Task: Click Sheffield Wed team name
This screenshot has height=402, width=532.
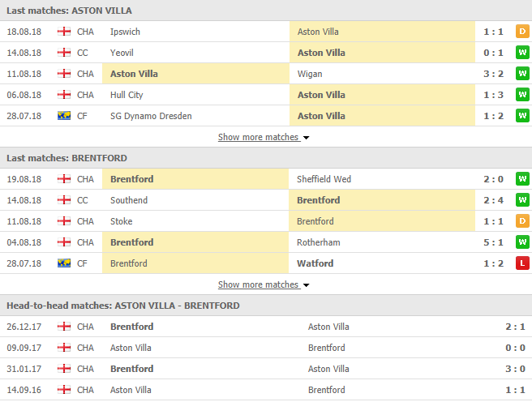Action: point(324,179)
